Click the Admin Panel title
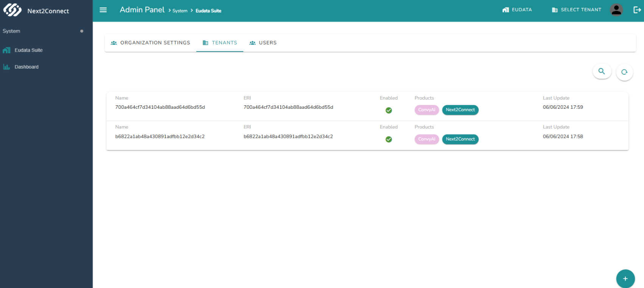Screen dimensions: 644x288 [142, 10]
